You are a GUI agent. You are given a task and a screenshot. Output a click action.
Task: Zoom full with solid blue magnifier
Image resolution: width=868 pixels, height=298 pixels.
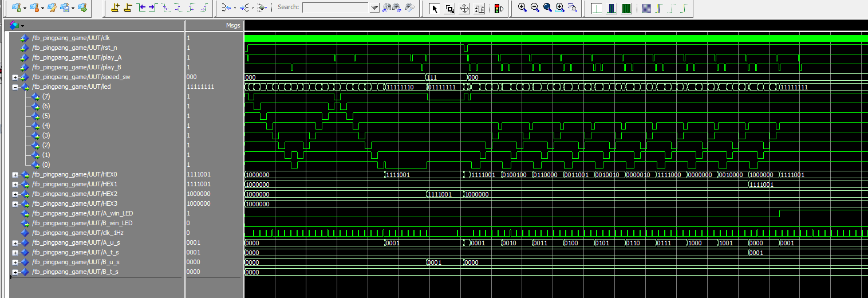547,8
